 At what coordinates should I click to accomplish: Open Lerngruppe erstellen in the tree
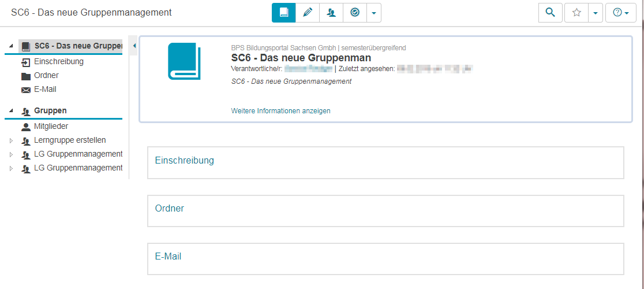pyautogui.click(x=70, y=140)
